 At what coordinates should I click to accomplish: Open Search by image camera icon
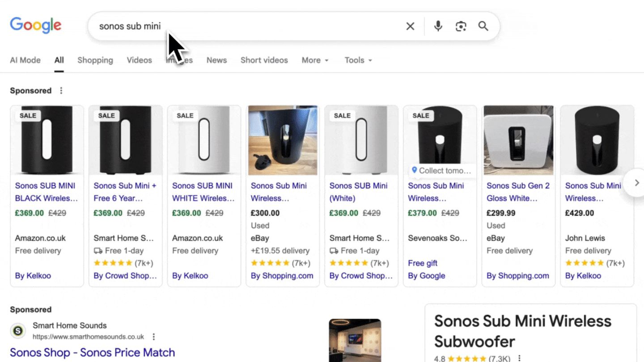point(461,26)
